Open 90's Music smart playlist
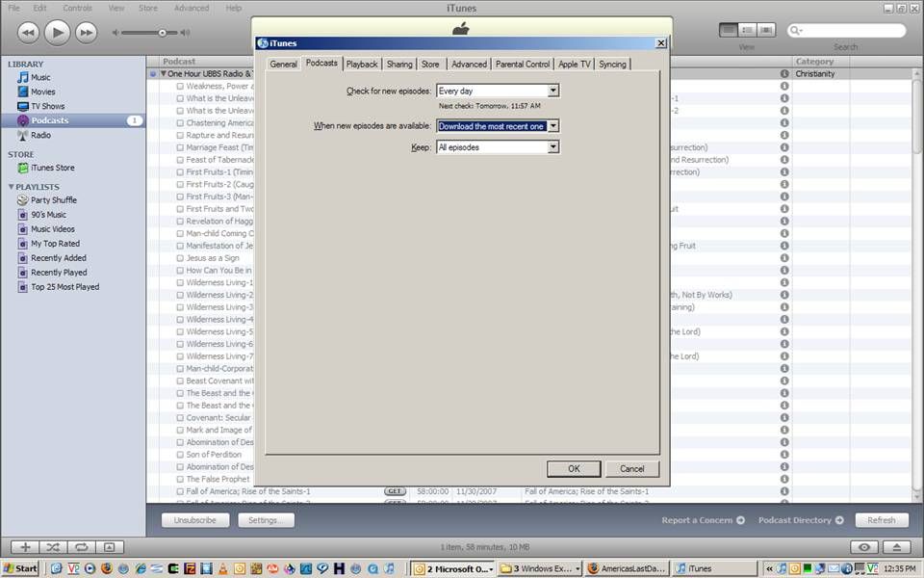 click(x=48, y=215)
